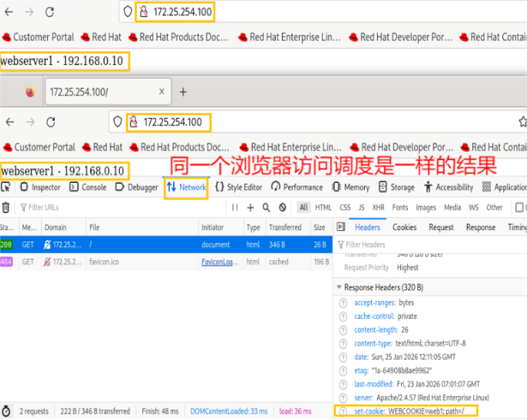
Task: Filter requests by CSS
Action: pos(345,208)
